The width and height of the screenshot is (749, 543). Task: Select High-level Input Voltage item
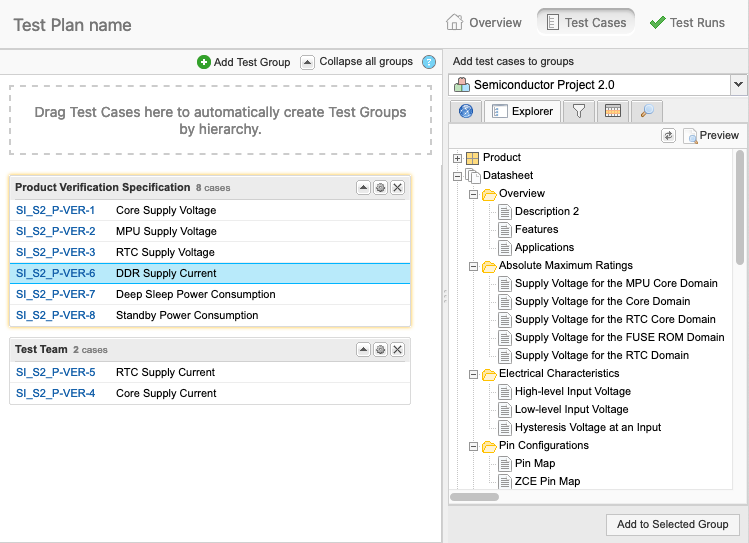pyautogui.click(x=573, y=392)
